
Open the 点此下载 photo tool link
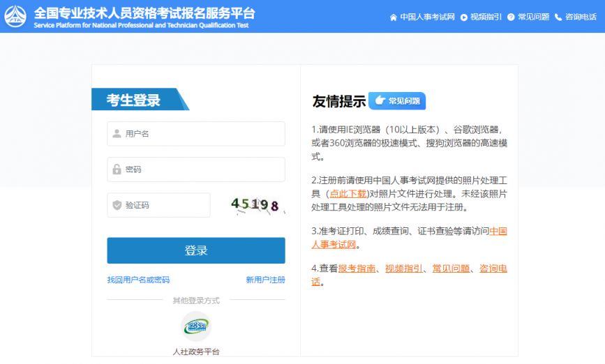pos(348,194)
